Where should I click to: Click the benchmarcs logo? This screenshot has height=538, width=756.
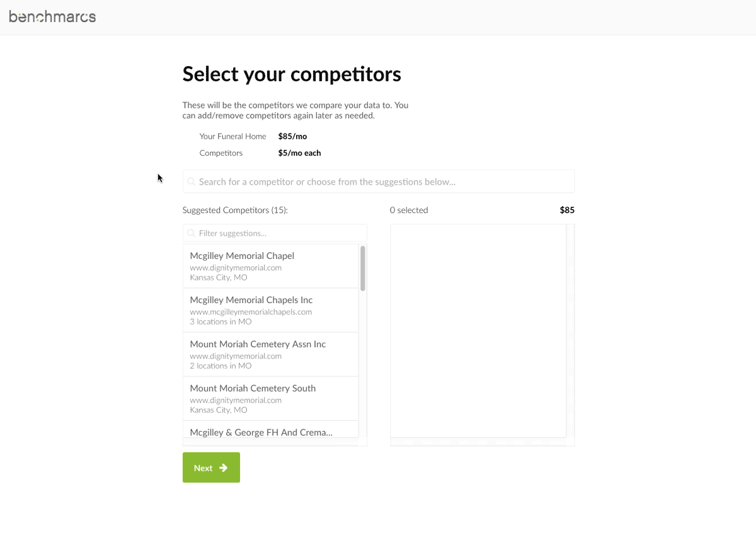point(52,17)
